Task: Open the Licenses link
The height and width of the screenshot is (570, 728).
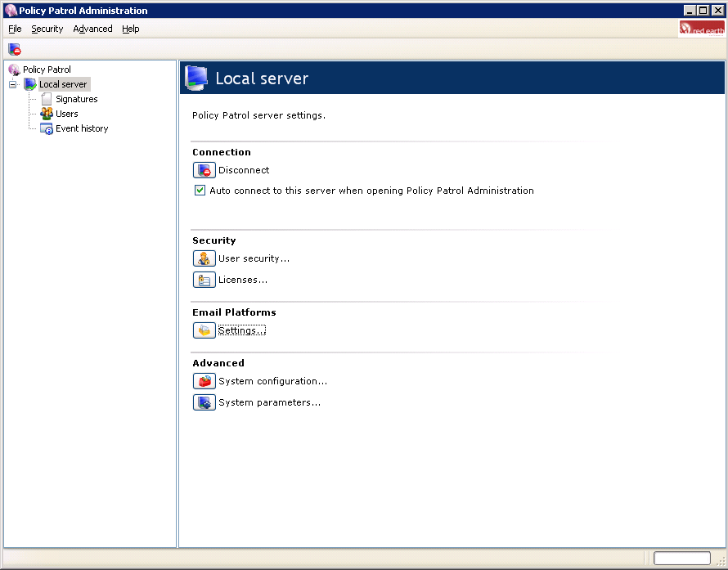Action: coord(243,280)
